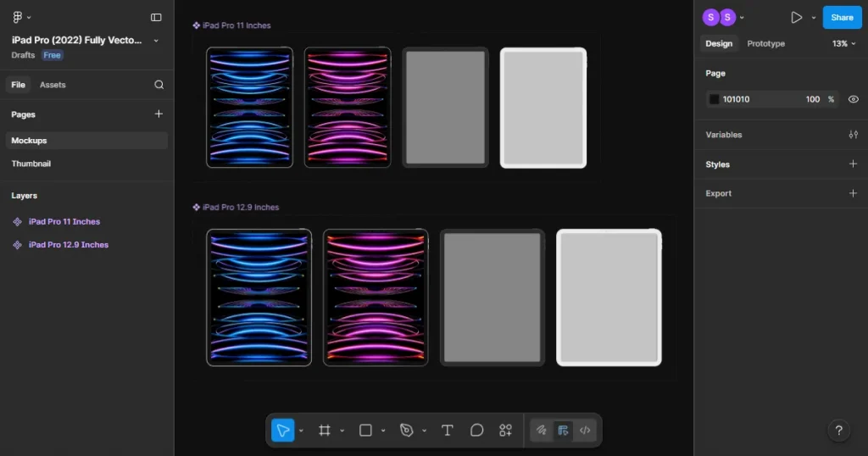This screenshot has height=456, width=868.
Task: Add a new page with plus icon
Action: pos(159,114)
